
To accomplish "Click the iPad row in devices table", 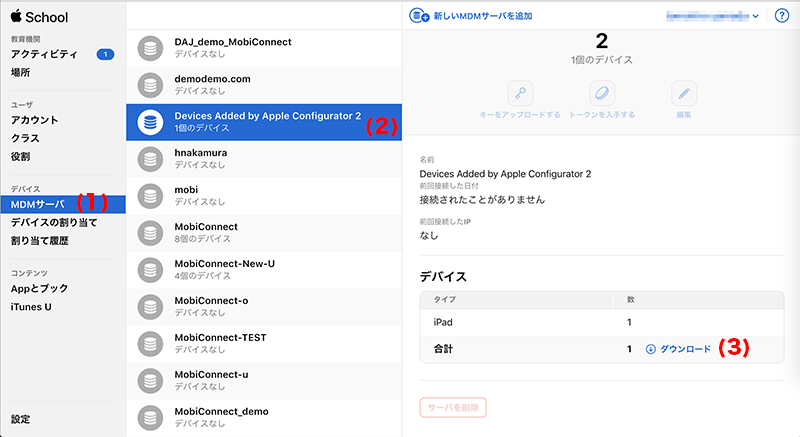I will coord(602,322).
